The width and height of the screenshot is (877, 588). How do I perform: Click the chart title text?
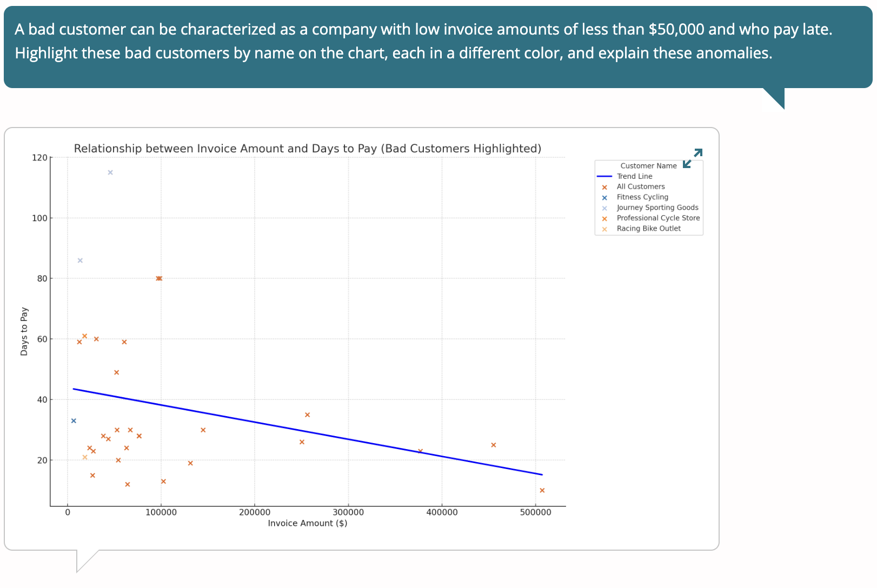308,149
